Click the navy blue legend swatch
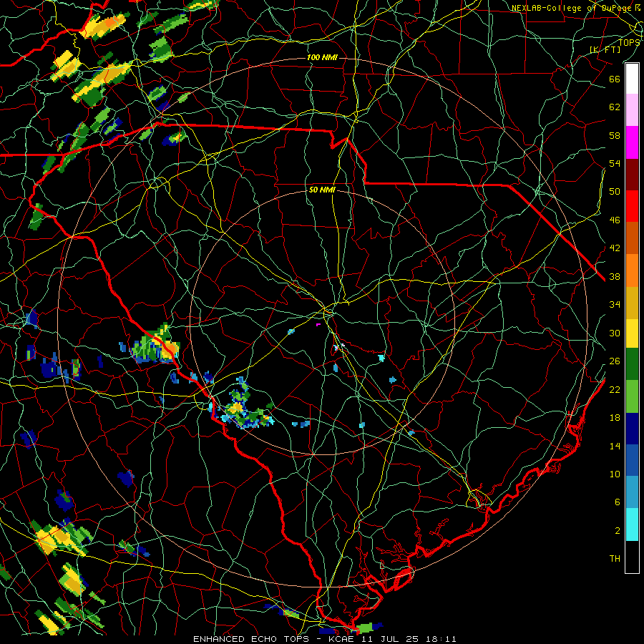The height and width of the screenshot is (644, 644). coord(632,429)
